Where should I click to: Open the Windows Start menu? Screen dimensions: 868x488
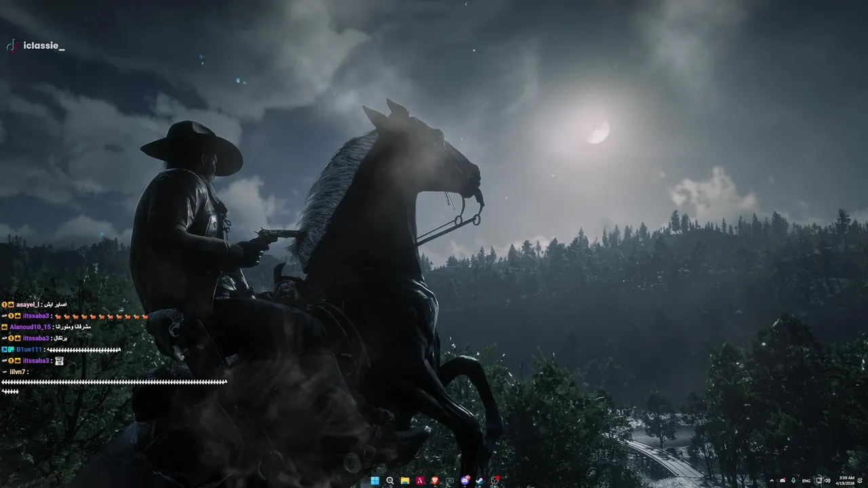pos(375,481)
